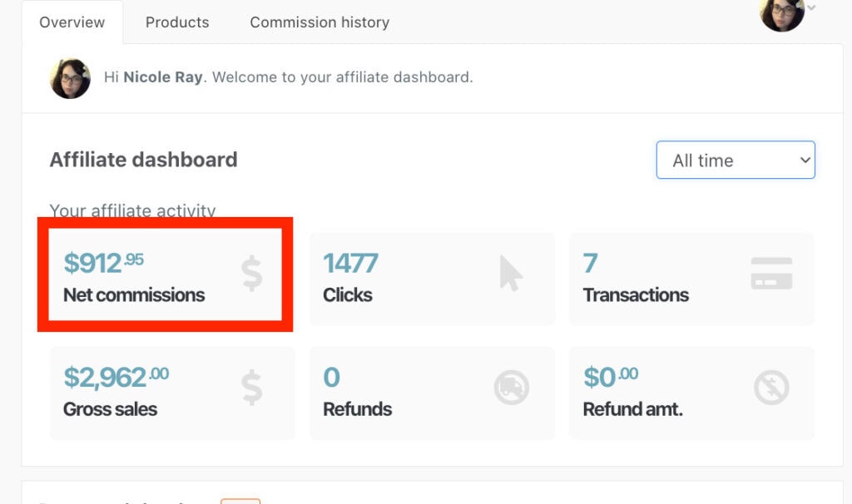The image size is (852, 504).
Task: Click Nicole Ray's avatar in welcome banner
Action: pos(70,78)
